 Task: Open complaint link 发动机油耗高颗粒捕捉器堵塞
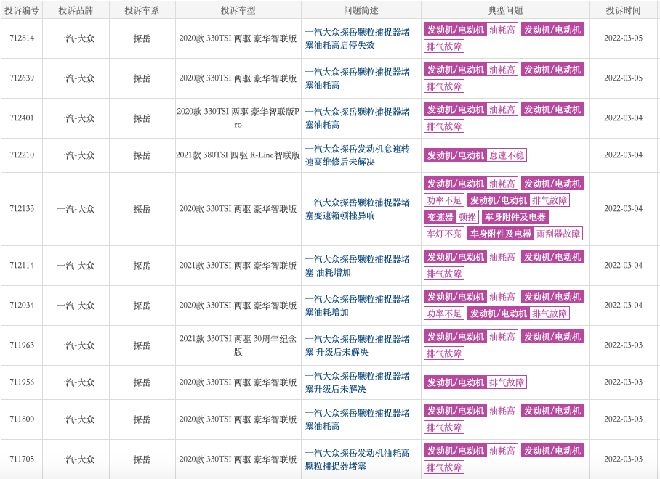coord(357,459)
